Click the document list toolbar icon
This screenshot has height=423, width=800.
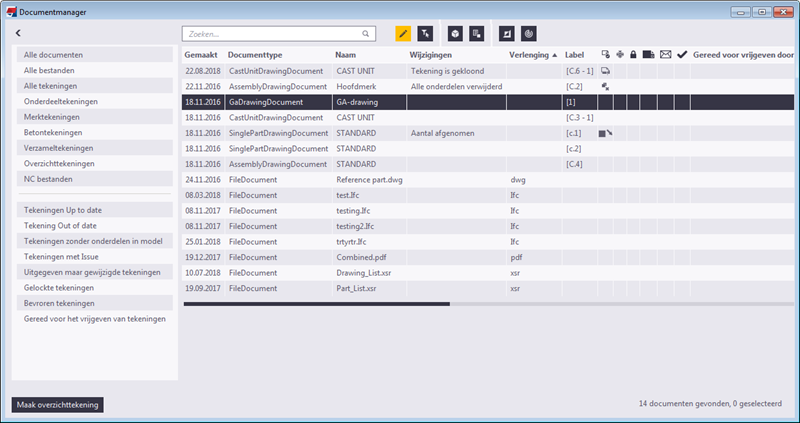click(478, 33)
